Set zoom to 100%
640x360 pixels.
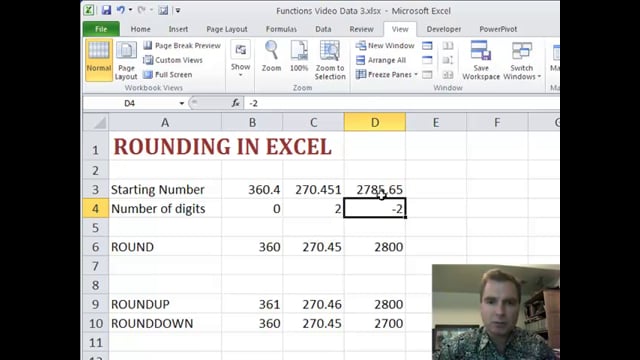(299, 56)
